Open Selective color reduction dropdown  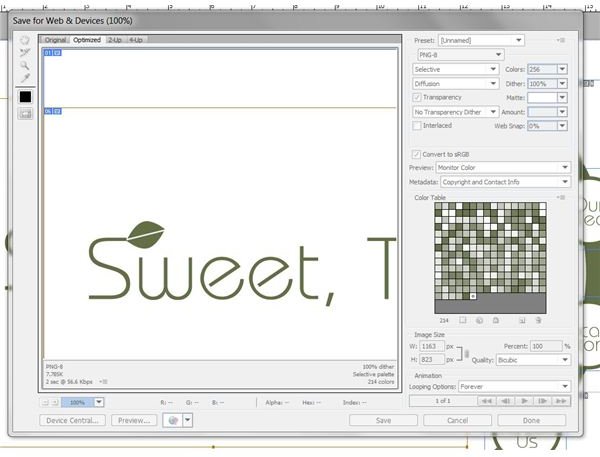click(x=455, y=69)
